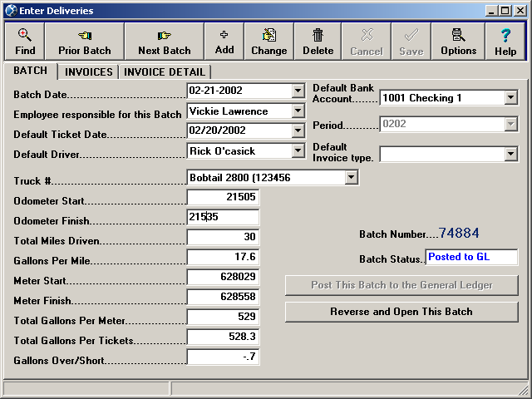Add a new delivery batch
532x399 pixels.
[x=224, y=42]
